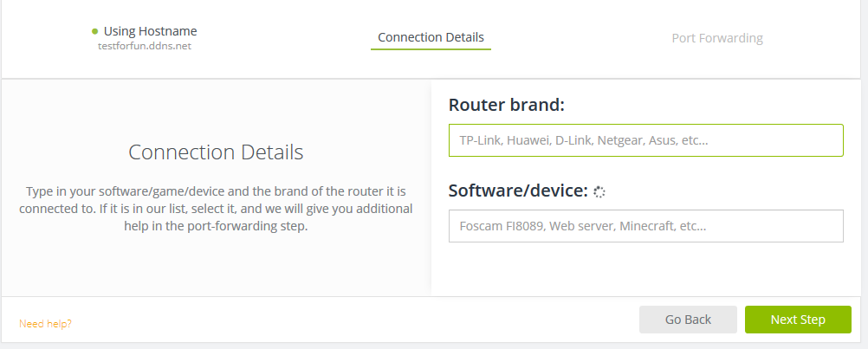This screenshot has width=868, height=349.
Task: Click the large Connection Details heading
Action: tap(216, 152)
